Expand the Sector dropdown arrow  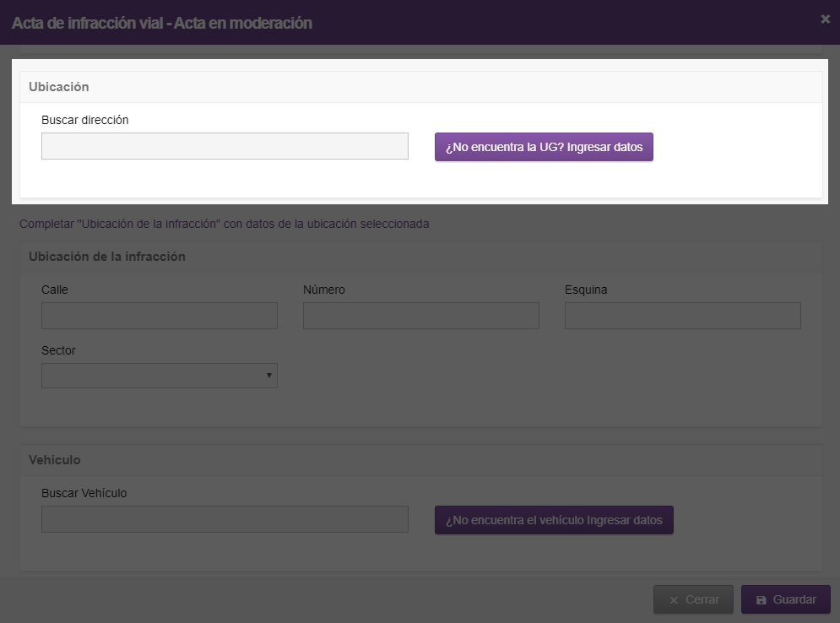[269, 376]
